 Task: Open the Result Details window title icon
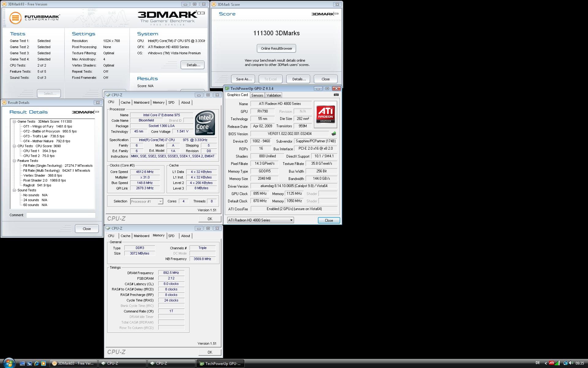(x=4, y=102)
